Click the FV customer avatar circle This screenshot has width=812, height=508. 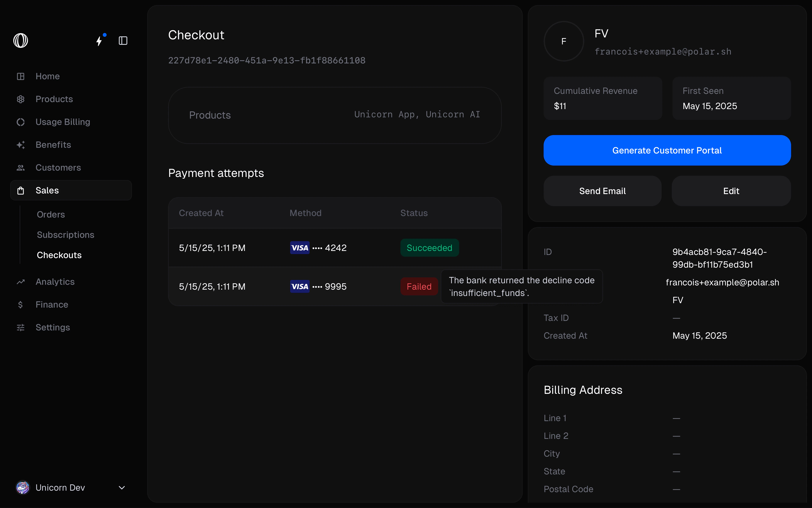(x=564, y=41)
